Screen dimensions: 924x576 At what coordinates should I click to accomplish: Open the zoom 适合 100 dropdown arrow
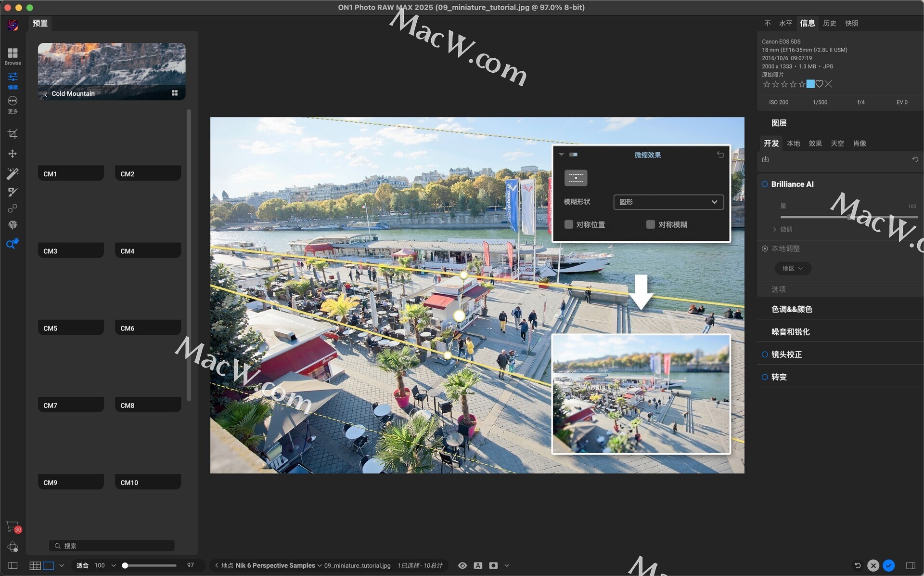(114, 565)
